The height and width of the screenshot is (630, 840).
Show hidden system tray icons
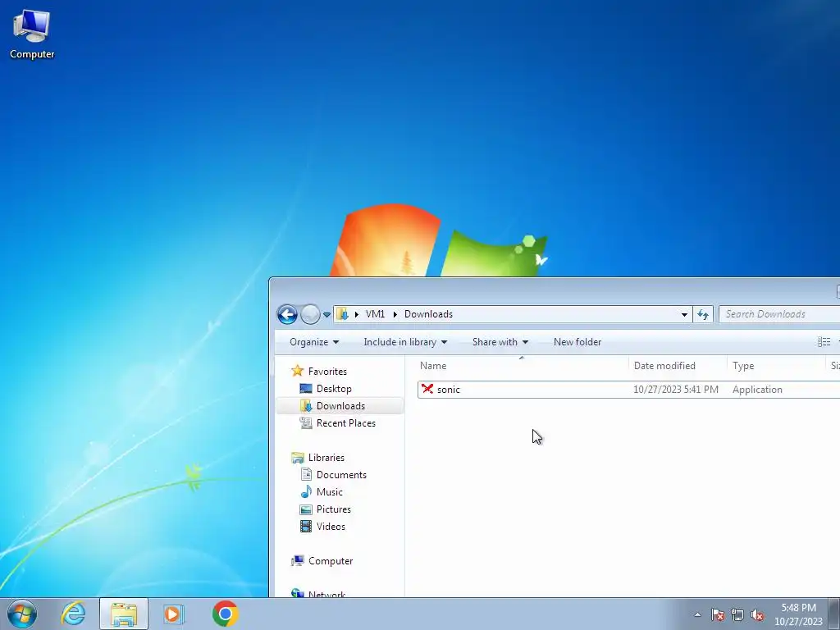click(x=697, y=614)
